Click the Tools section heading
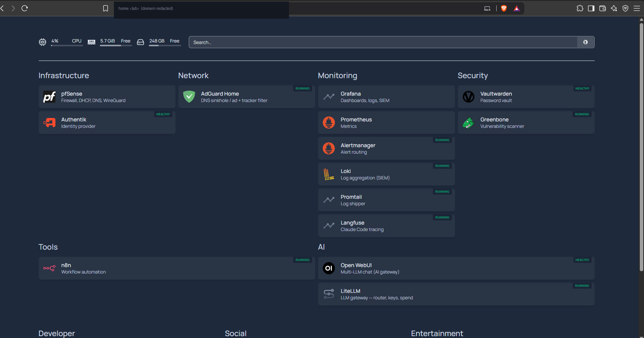The height and width of the screenshot is (338, 644). point(48,247)
